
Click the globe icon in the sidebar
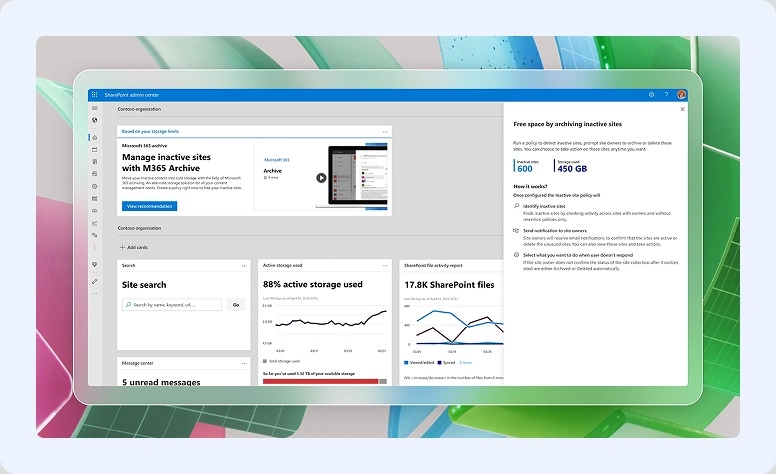click(x=95, y=120)
